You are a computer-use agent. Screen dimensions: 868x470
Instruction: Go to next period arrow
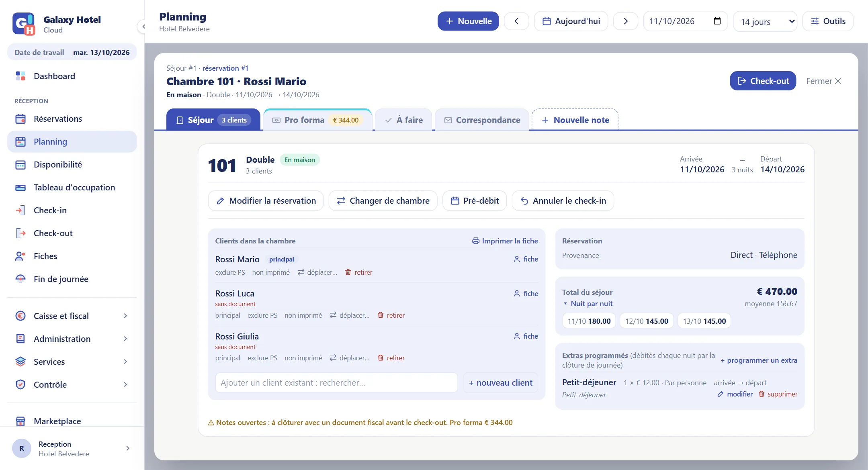coord(625,21)
